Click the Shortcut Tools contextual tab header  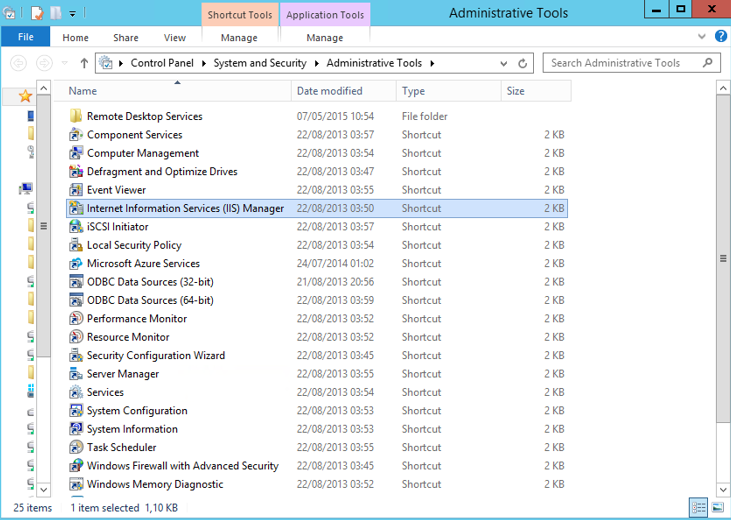click(x=240, y=14)
